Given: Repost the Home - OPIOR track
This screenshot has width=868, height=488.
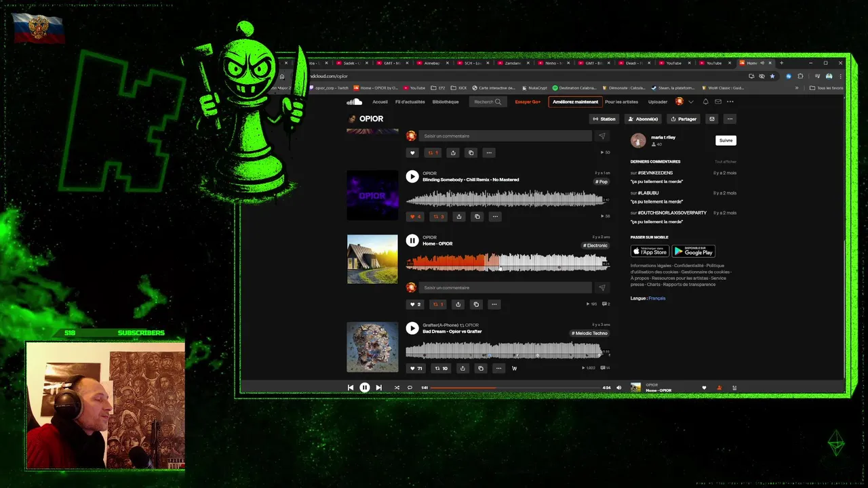Looking at the screenshot, I should coord(437,304).
